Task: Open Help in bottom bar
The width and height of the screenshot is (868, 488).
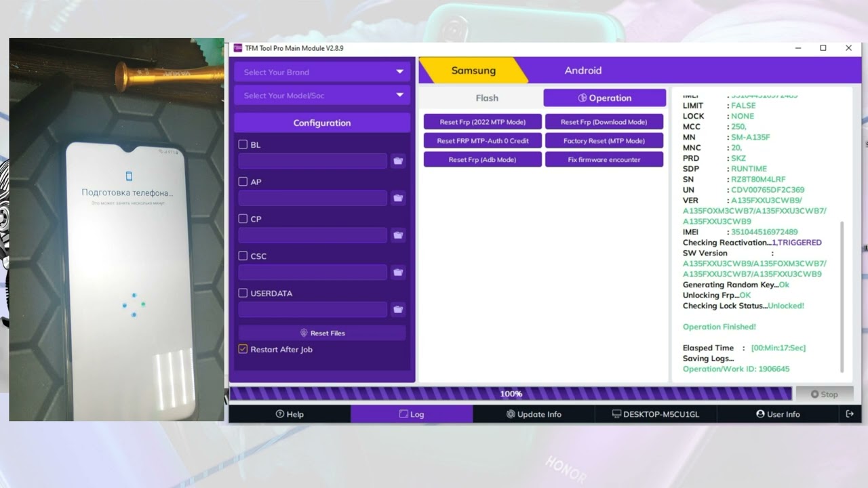Action: tap(290, 414)
